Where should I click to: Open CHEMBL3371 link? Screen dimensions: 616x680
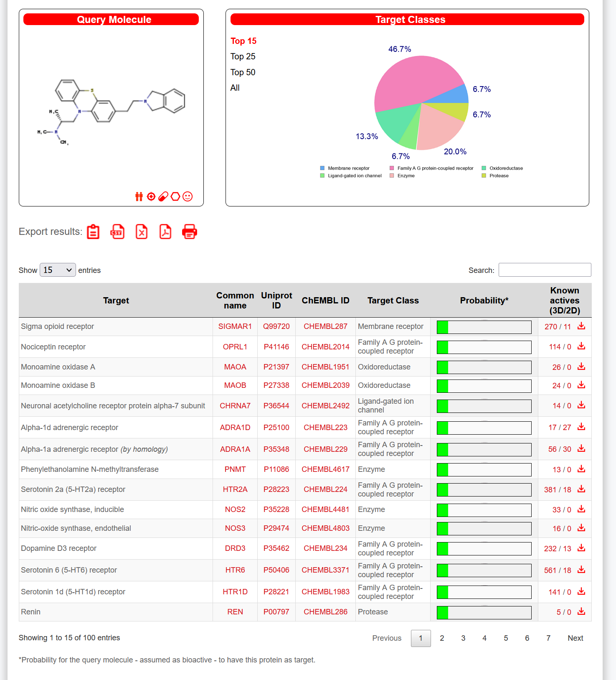coord(325,570)
